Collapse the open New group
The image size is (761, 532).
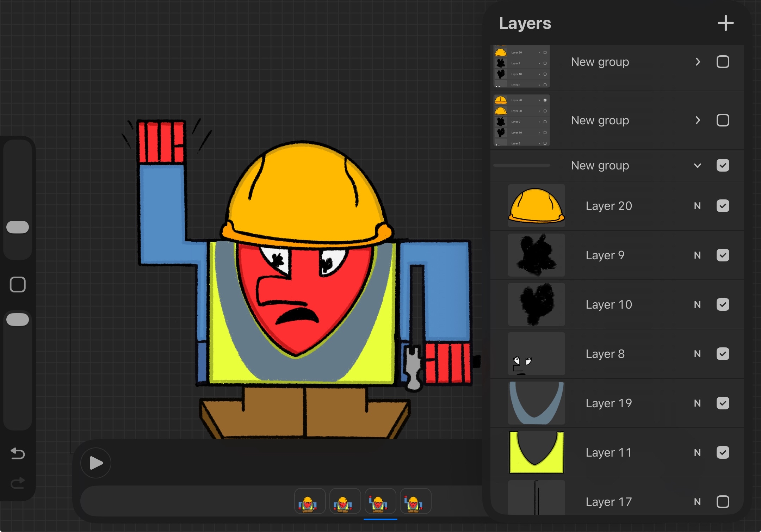698,166
